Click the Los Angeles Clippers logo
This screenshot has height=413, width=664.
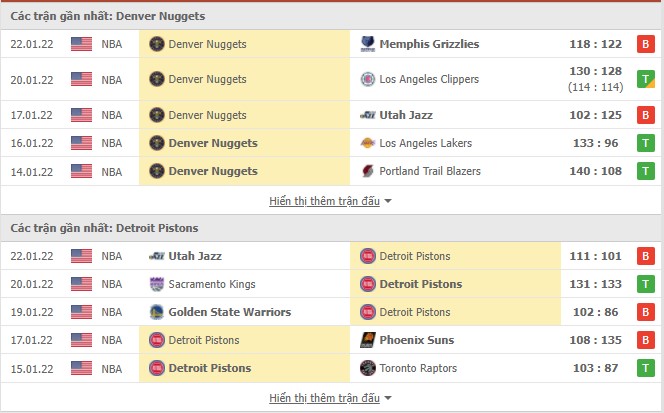(x=368, y=80)
